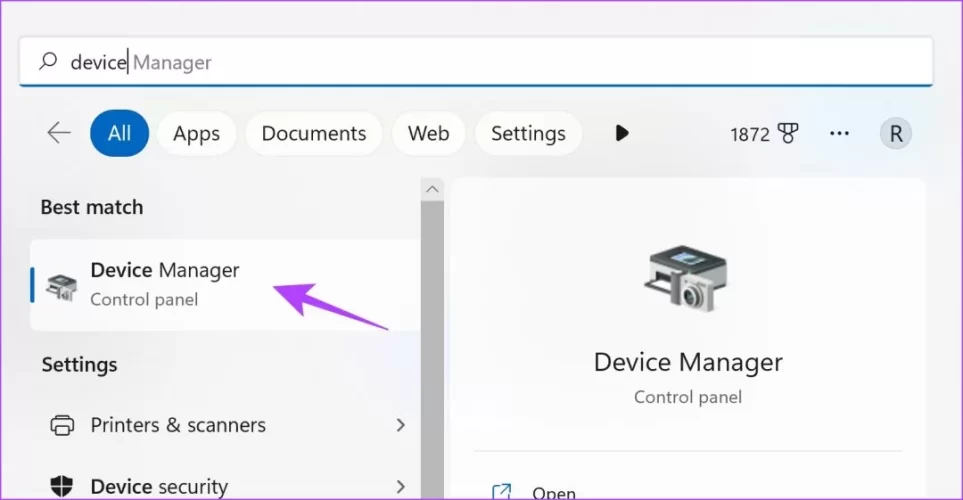Image resolution: width=963 pixels, height=500 pixels.
Task: Expand Printers & scanners chevron
Action: 400,425
